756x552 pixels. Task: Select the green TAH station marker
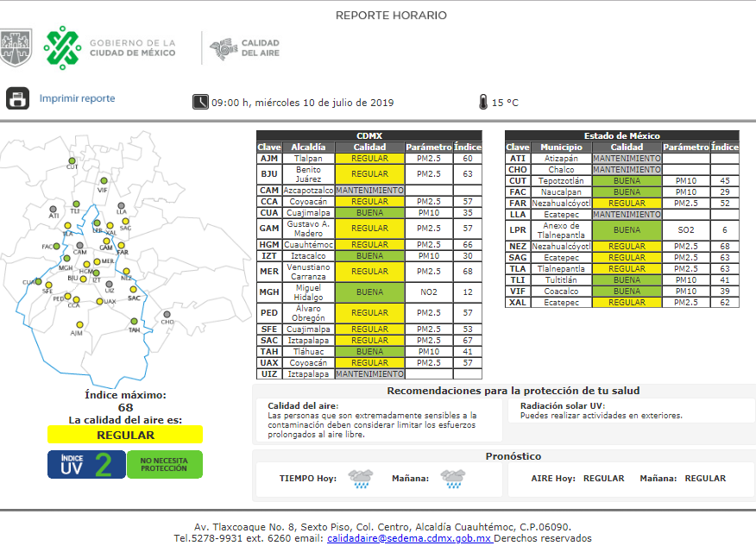point(134,321)
